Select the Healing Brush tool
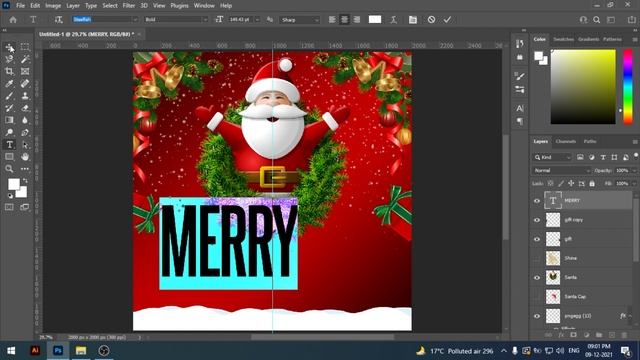 pos(25,84)
